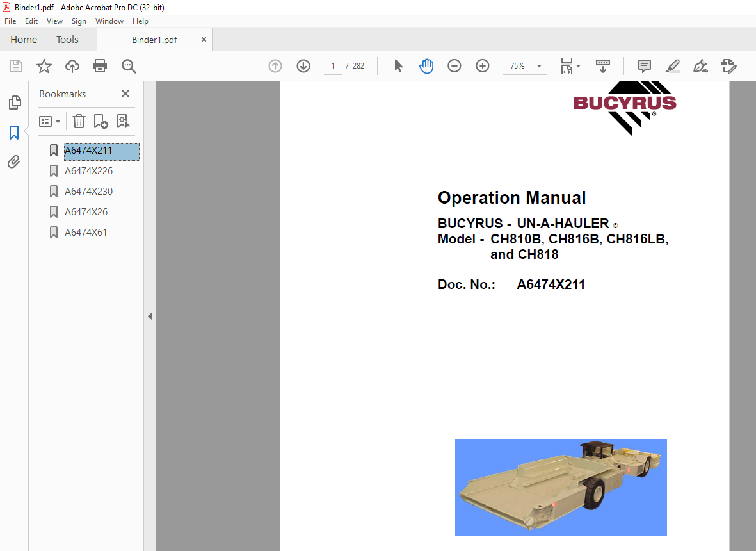This screenshot has width=756, height=551.
Task: Switch to the Home tab
Action: click(x=24, y=40)
